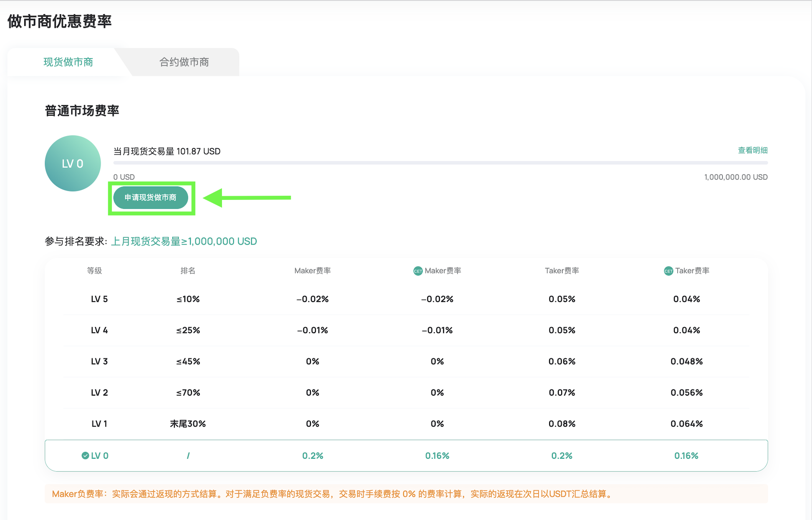Click LV 4 CET Maker rate −0.01%
Screen dimensions: 812x520
click(x=437, y=330)
